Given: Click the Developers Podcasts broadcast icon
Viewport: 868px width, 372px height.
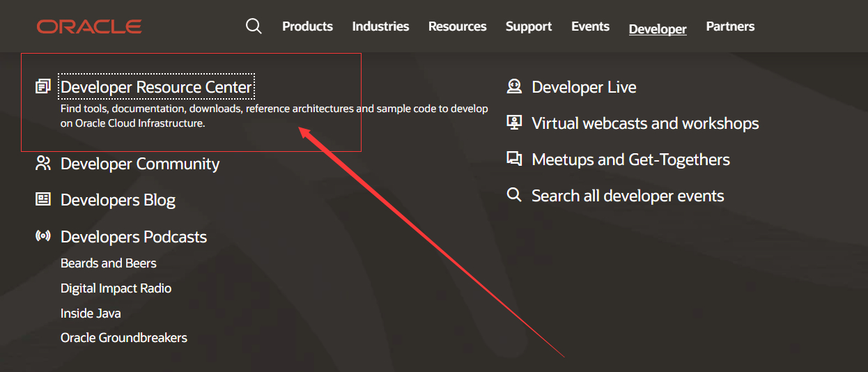Looking at the screenshot, I should tap(43, 236).
